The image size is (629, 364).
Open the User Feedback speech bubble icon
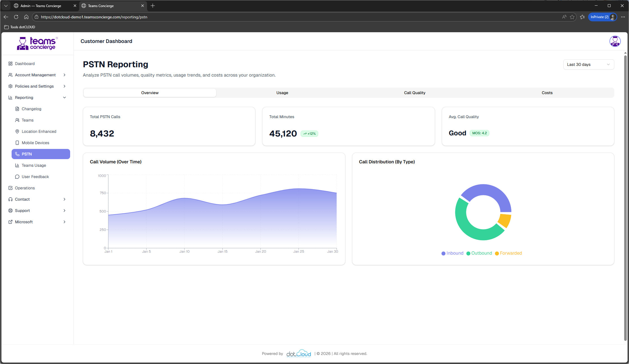[x=17, y=177]
